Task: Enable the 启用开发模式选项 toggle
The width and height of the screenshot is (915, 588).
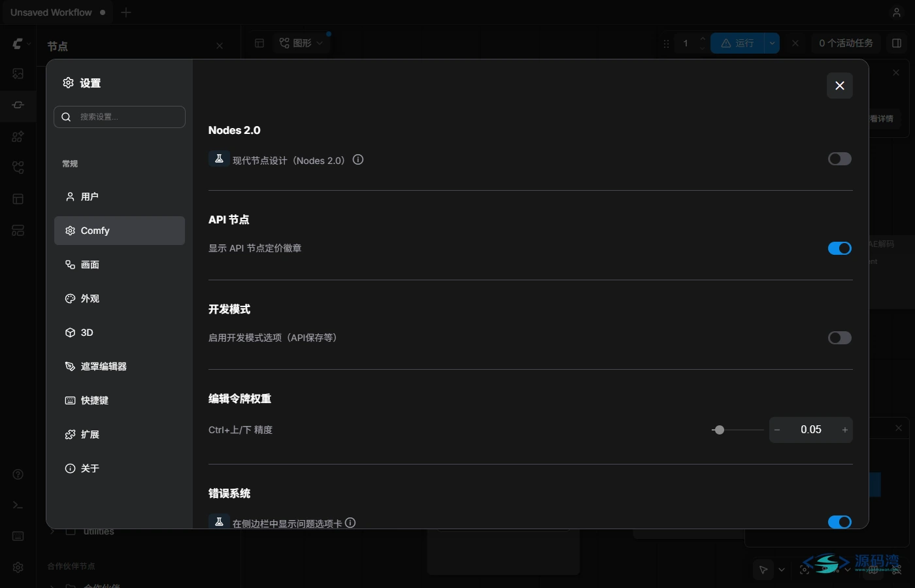Action: tap(840, 338)
